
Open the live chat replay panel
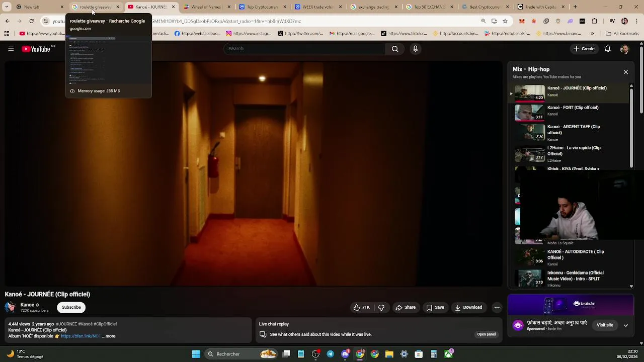click(x=486, y=334)
